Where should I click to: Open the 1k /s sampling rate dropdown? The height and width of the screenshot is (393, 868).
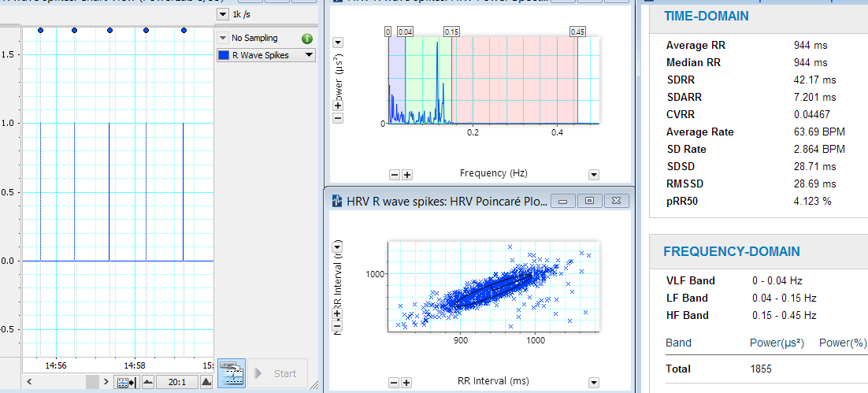tap(222, 15)
